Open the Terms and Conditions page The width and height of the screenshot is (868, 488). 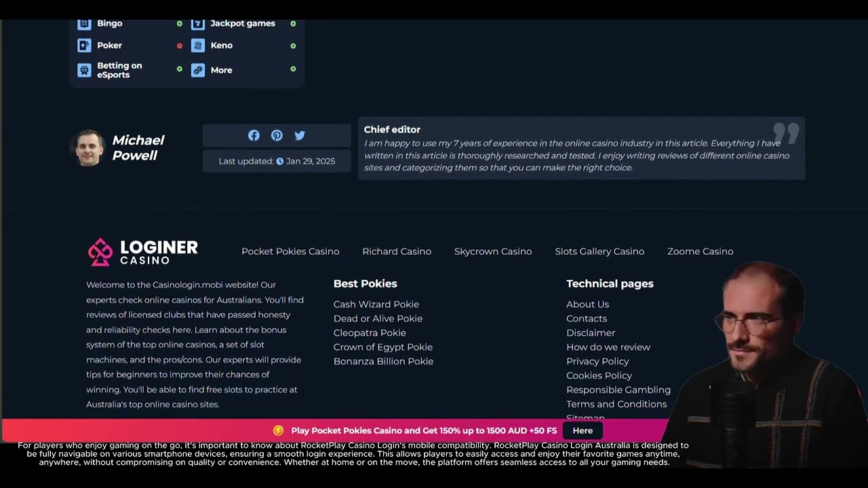[x=616, y=404]
